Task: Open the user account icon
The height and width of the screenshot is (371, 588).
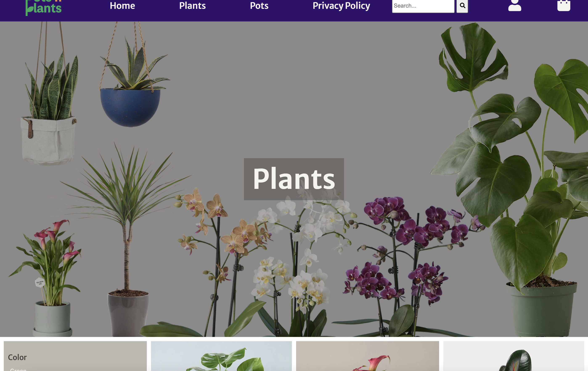Action: point(514,5)
